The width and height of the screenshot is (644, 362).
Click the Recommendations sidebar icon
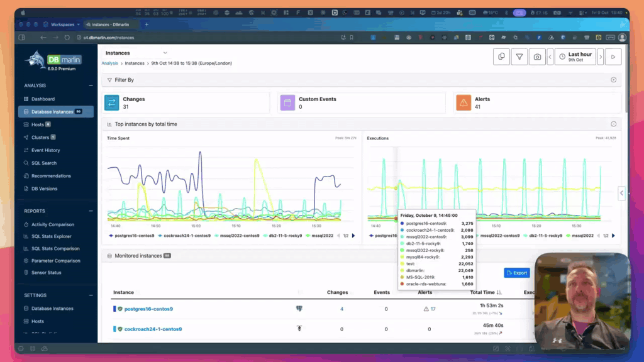(x=26, y=176)
